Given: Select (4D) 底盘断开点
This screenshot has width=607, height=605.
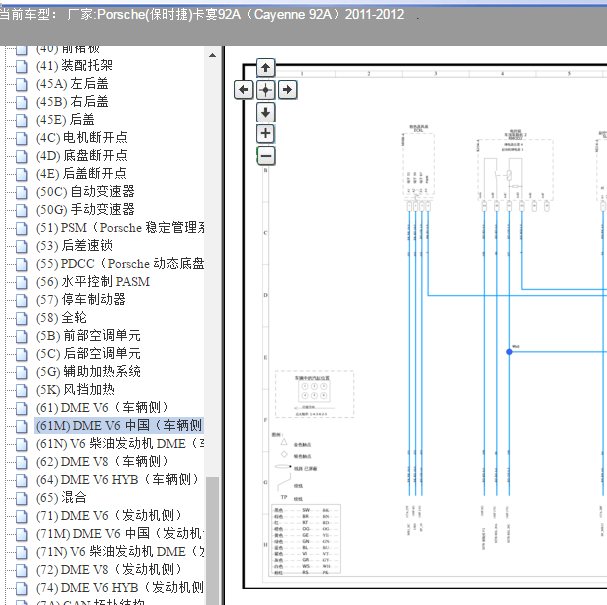Looking at the screenshot, I should (x=81, y=156).
